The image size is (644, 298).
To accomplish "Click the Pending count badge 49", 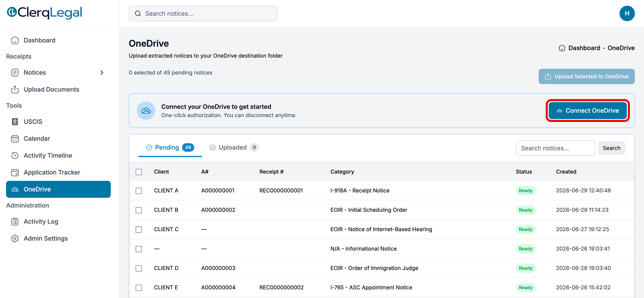I will coord(188,147).
